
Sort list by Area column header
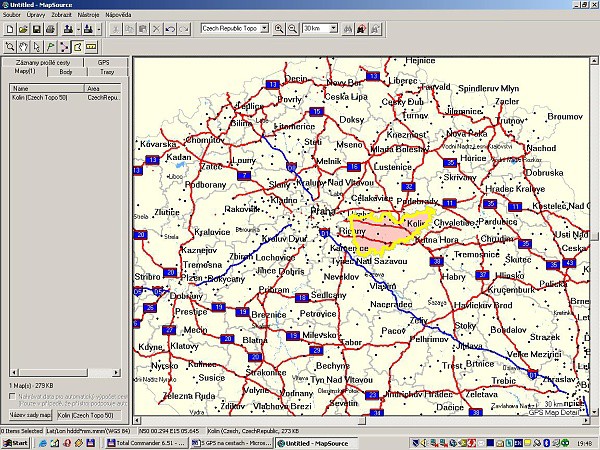[103, 88]
